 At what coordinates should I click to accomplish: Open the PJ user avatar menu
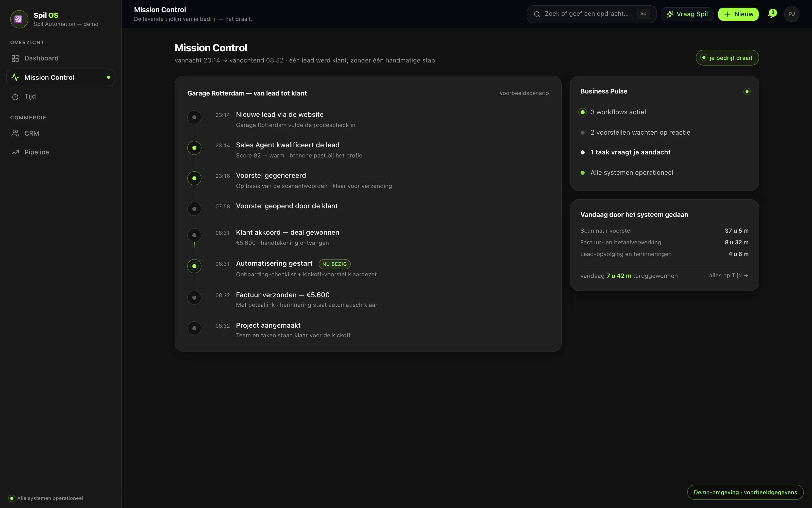(x=791, y=14)
